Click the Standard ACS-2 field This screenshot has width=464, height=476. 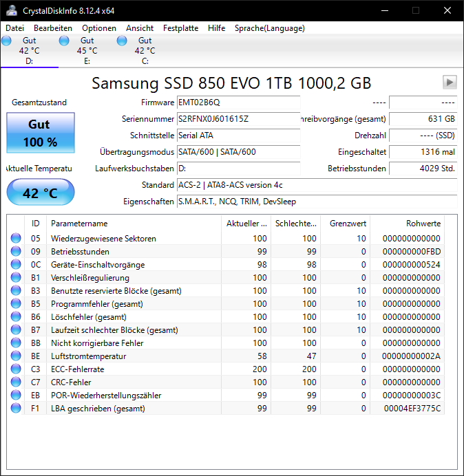[317, 184]
